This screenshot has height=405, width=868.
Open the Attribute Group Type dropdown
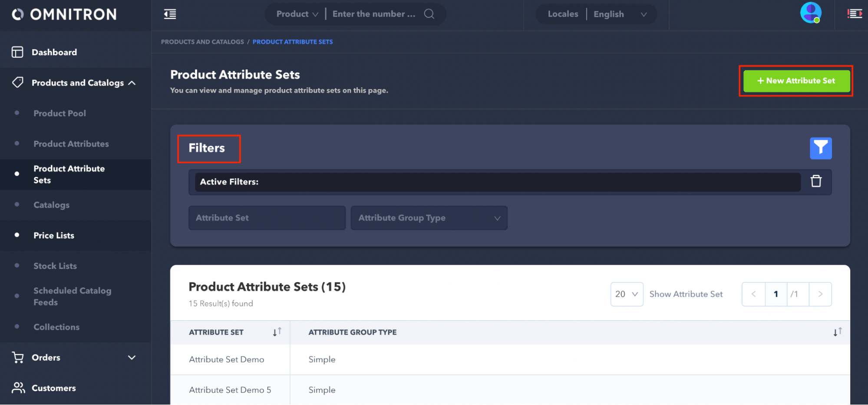pyautogui.click(x=429, y=218)
